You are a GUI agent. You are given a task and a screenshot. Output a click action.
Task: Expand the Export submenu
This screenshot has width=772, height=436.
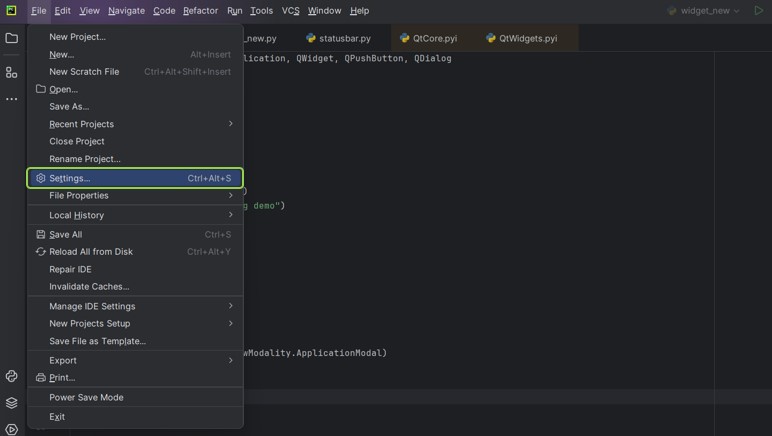135,360
